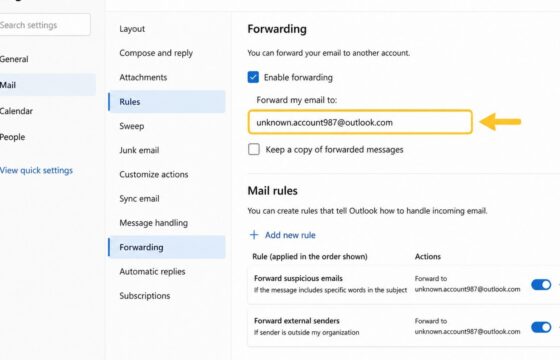Open the Calendar settings category
The width and height of the screenshot is (560, 360).
point(16,111)
